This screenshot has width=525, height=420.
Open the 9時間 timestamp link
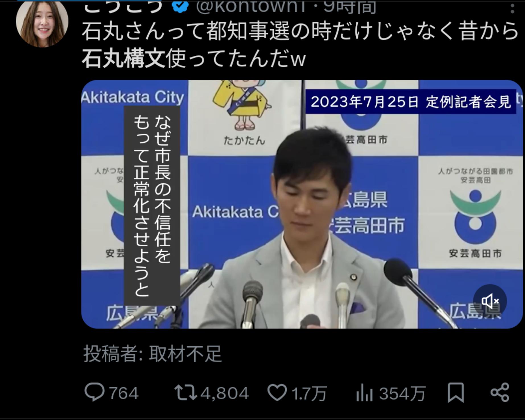click(x=350, y=6)
